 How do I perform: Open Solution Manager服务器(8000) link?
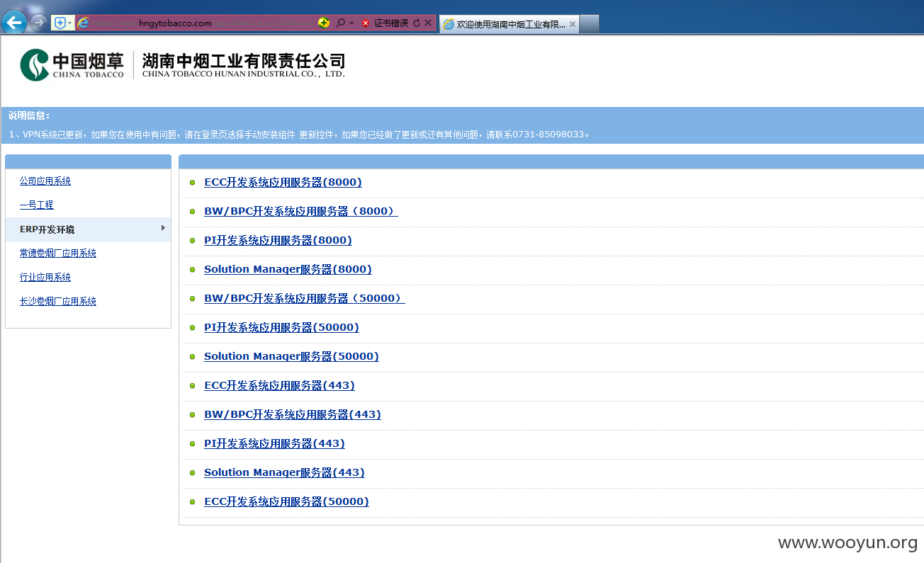pos(288,269)
